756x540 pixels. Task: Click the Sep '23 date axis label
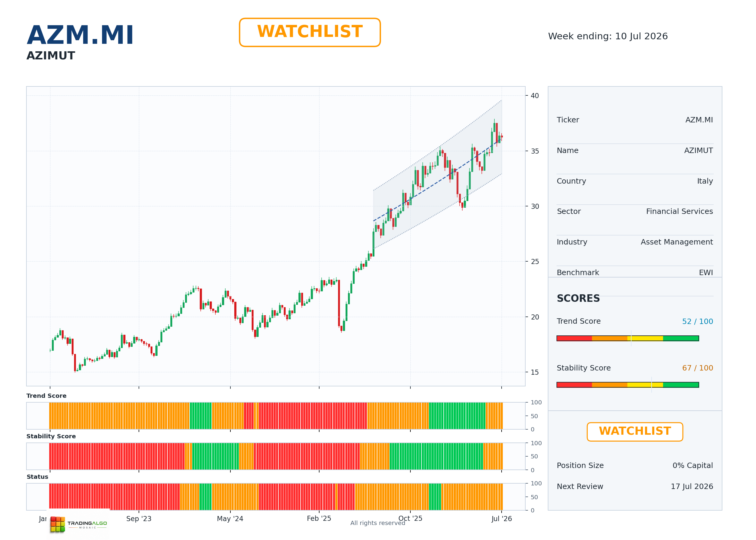139,519
